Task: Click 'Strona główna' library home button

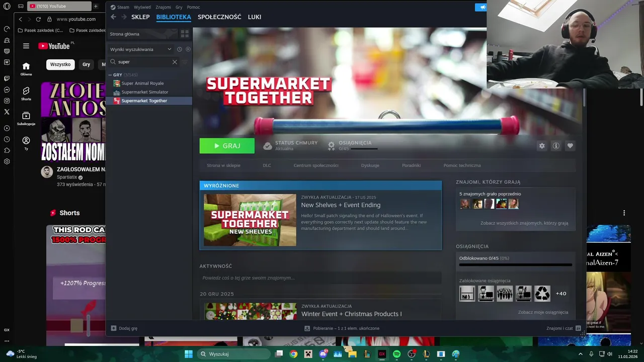Action: [x=142, y=34]
